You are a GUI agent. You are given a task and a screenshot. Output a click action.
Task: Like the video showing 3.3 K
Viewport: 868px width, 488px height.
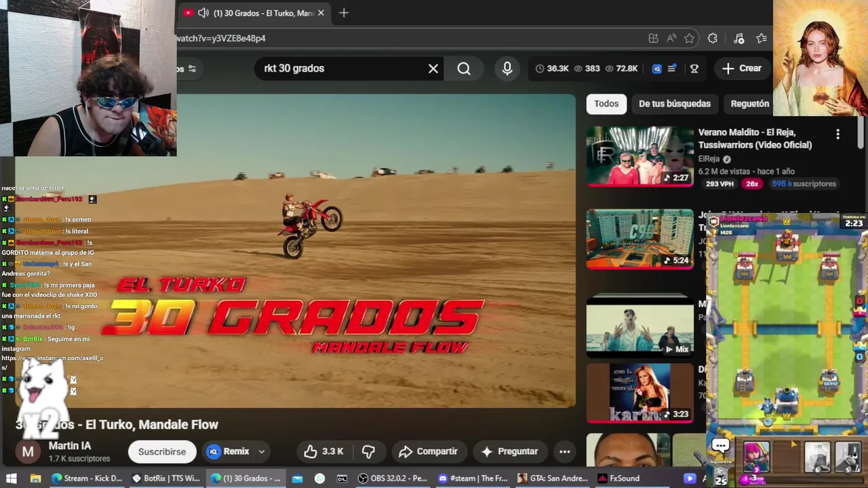[324, 451]
